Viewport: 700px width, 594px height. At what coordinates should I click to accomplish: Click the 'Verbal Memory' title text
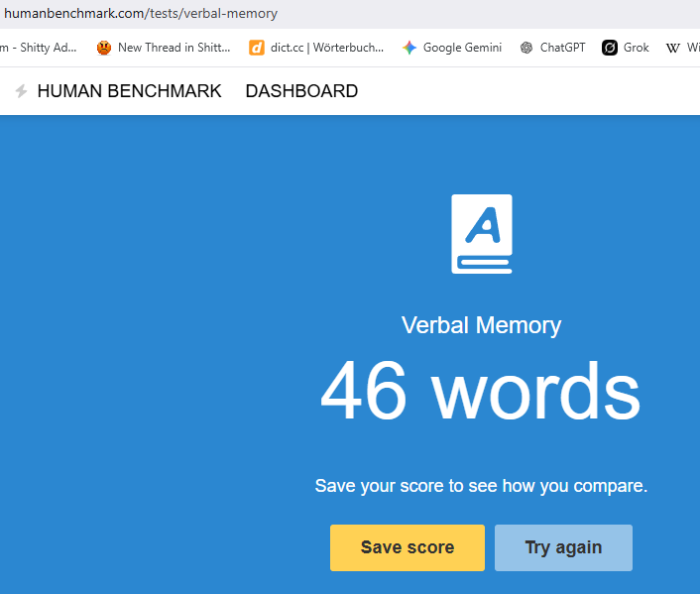tap(481, 325)
